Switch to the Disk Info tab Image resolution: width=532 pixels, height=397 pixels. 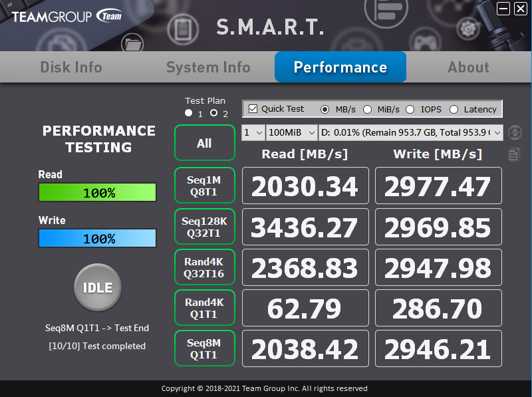coord(71,67)
